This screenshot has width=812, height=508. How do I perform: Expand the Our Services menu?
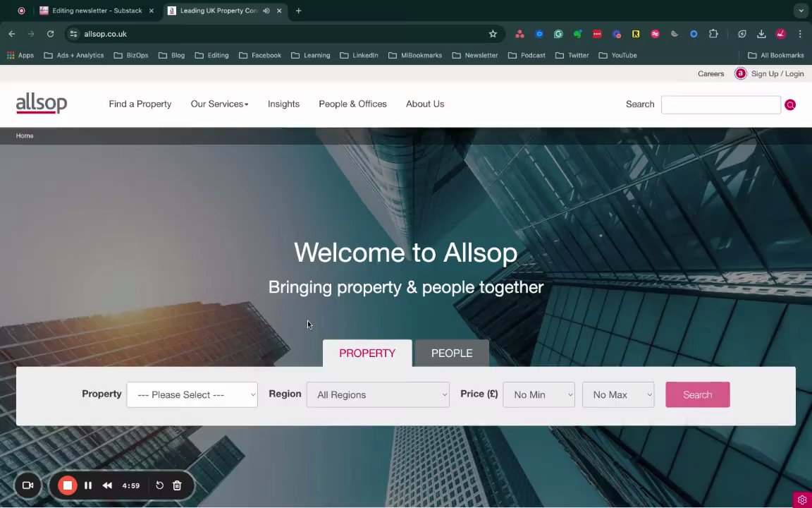pyautogui.click(x=220, y=104)
